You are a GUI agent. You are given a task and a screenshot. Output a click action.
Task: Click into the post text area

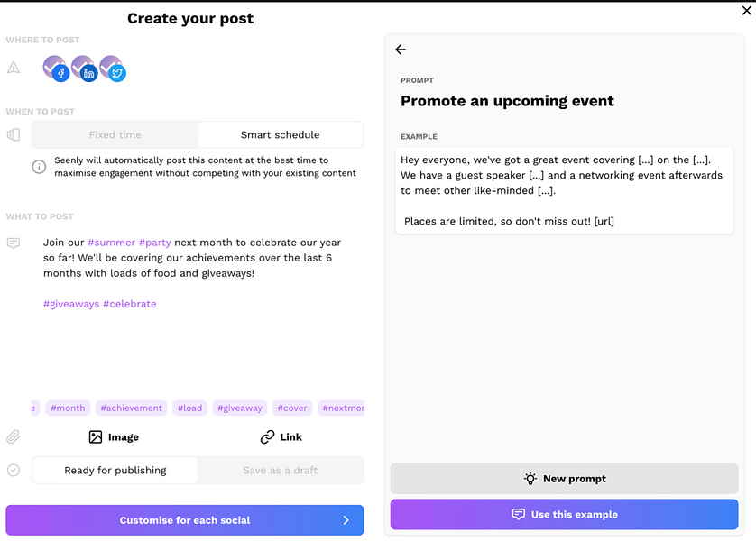(x=198, y=343)
